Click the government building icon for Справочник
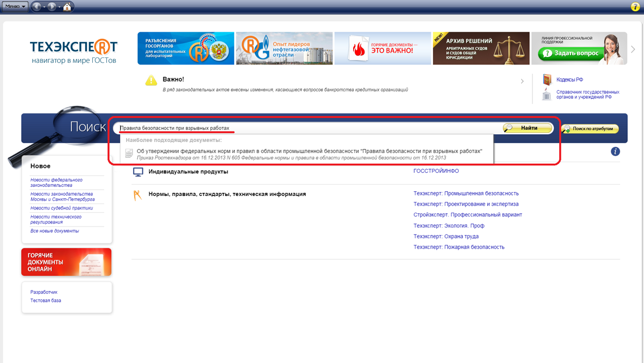Screen dimensions: 644x363 point(547,95)
